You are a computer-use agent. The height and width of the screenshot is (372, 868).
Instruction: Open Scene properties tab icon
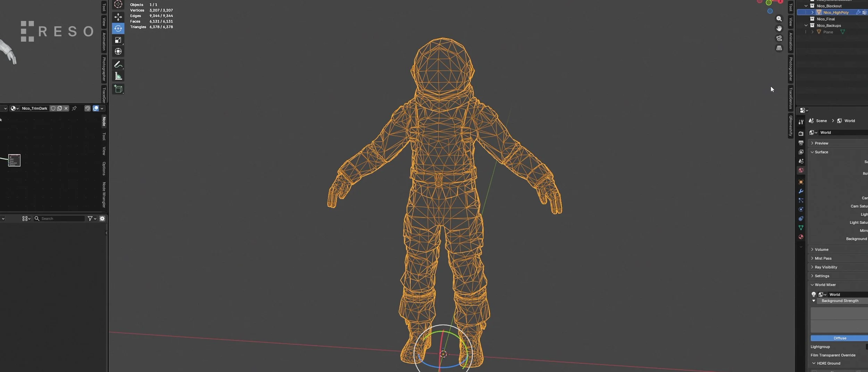coord(801,161)
